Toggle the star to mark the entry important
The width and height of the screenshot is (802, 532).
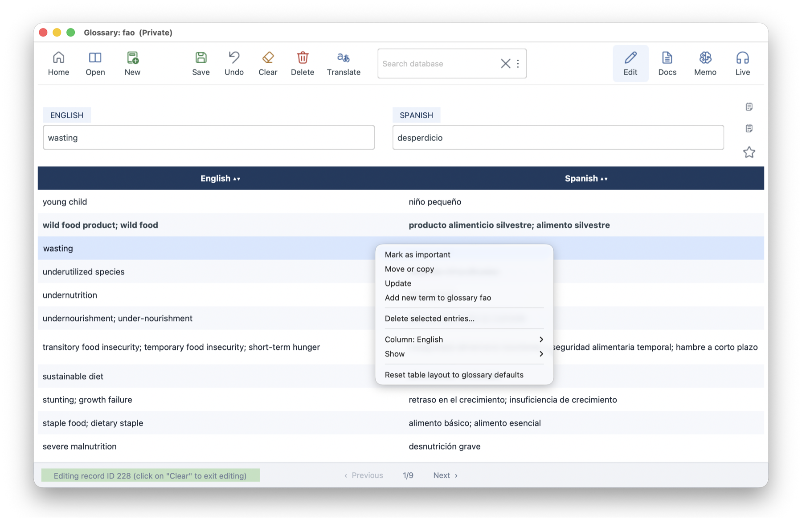(x=749, y=152)
